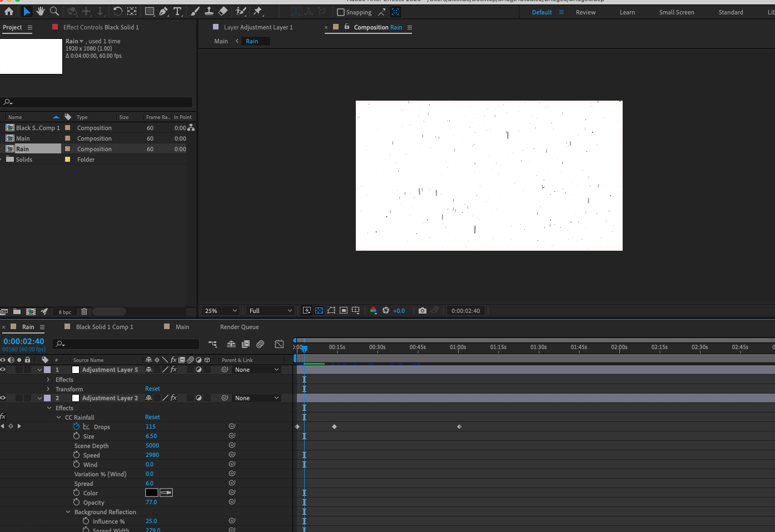This screenshot has height=532, width=775.
Task: Click the exposure value +0.0
Action: click(399, 311)
